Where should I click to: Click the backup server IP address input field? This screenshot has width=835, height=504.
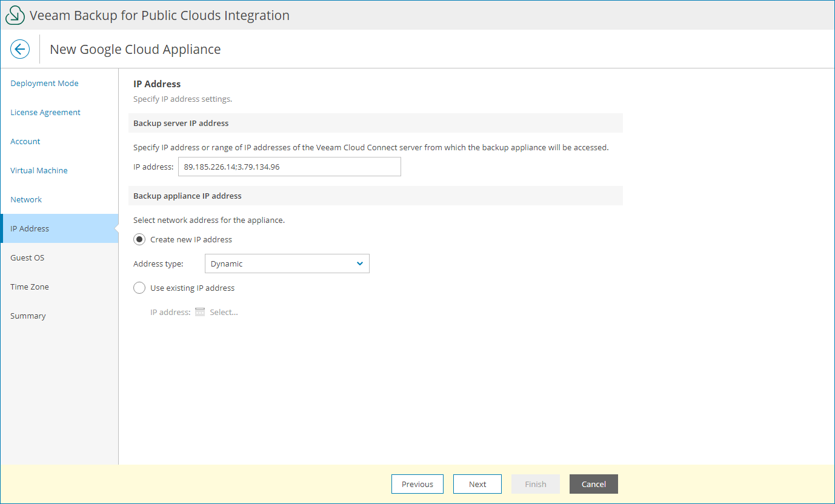[289, 167]
